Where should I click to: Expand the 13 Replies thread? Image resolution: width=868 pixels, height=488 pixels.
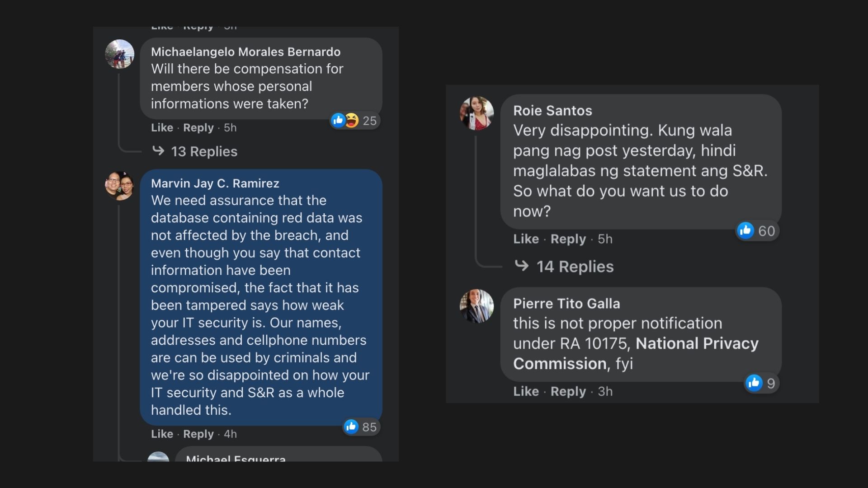tap(204, 151)
